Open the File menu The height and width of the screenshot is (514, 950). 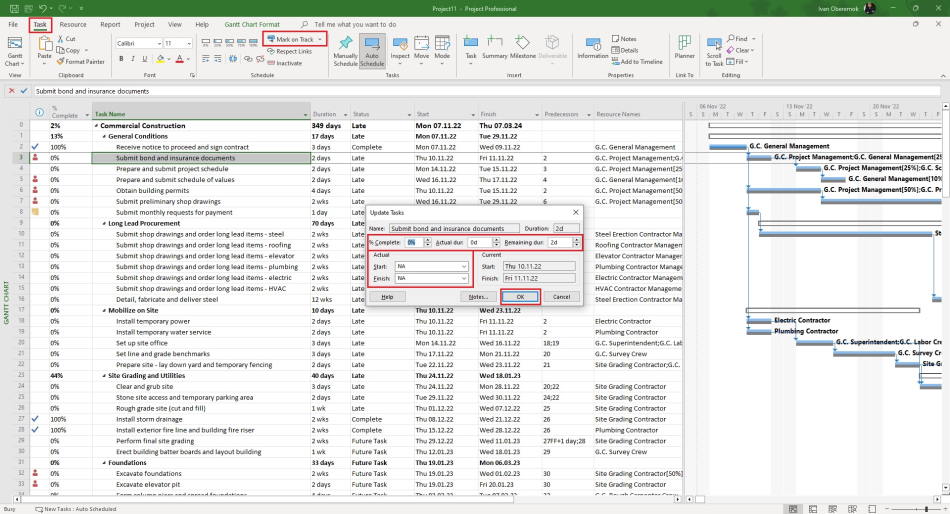click(13, 25)
